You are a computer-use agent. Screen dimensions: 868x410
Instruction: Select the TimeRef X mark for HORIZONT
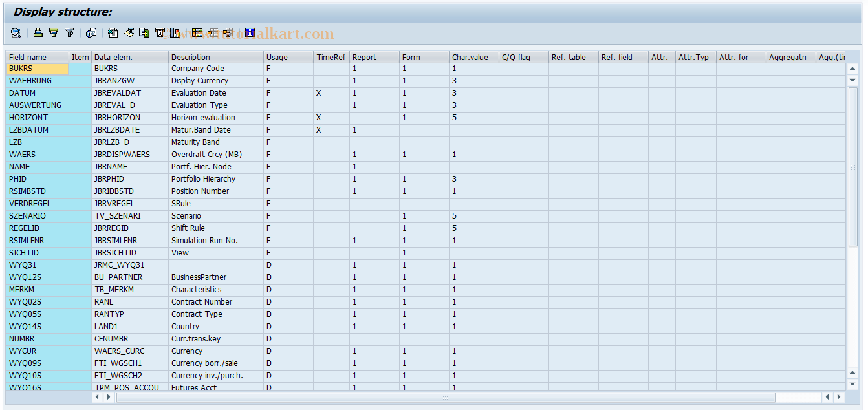pos(318,117)
